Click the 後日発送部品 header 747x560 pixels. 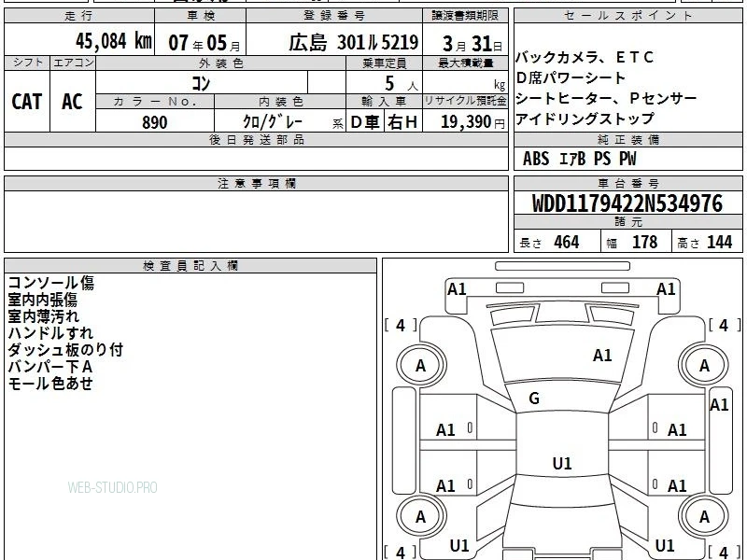pos(256,139)
